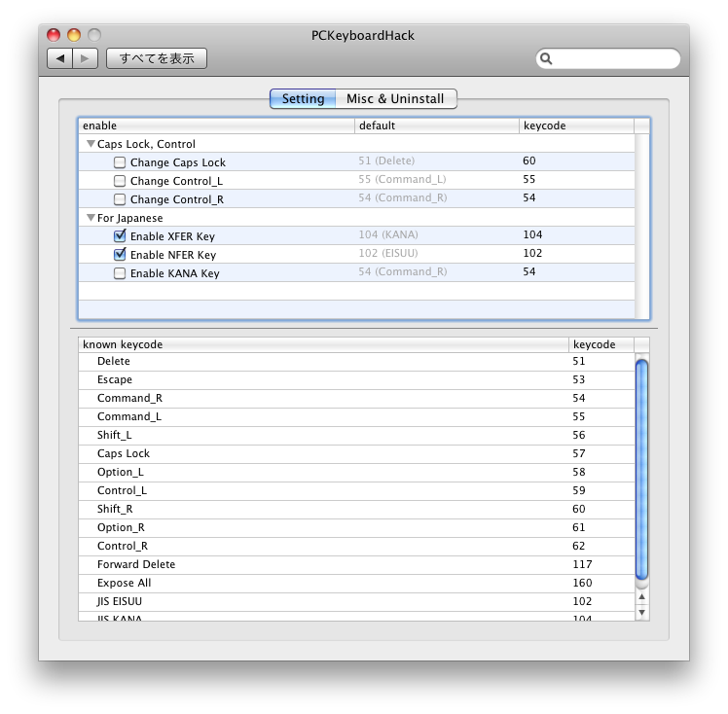Enable the Change Control_L checkbox
Viewport: 728px width, 714px height.
click(x=120, y=181)
